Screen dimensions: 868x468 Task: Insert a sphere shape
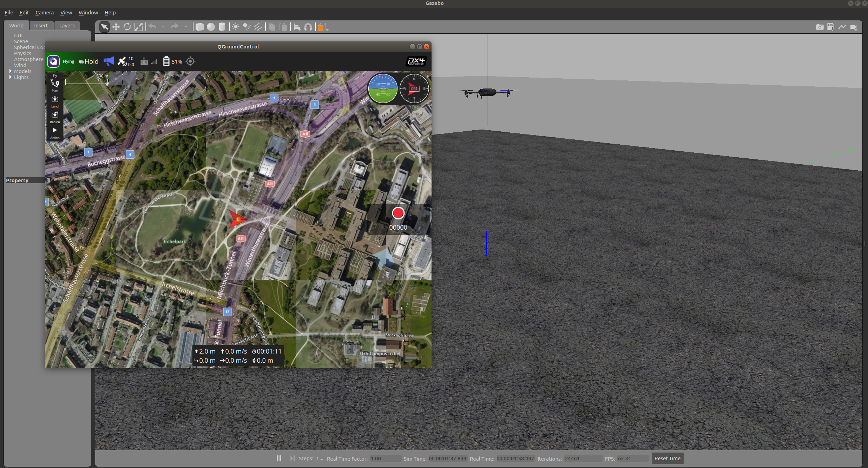coord(211,27)
